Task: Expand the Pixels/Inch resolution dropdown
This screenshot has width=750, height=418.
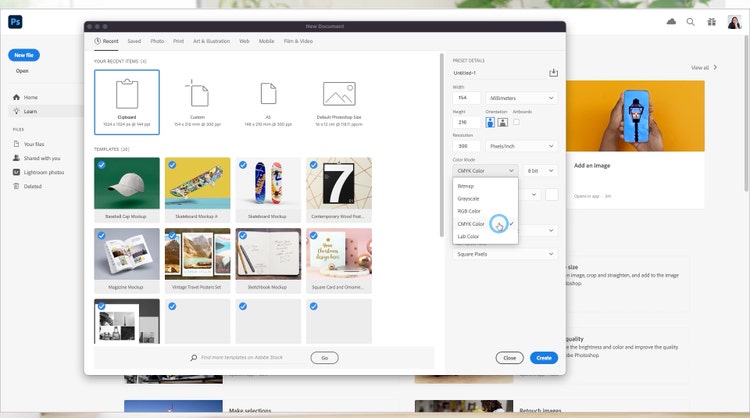Action: 523,146
